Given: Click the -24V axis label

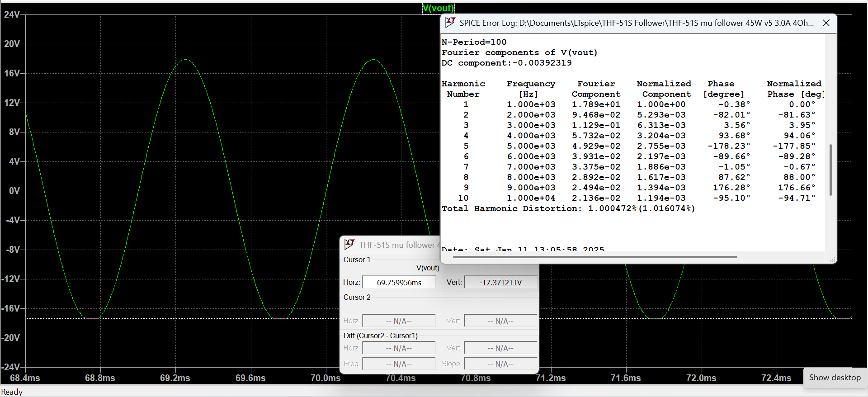Looking at the screenshot, I should tap(11, 367).
